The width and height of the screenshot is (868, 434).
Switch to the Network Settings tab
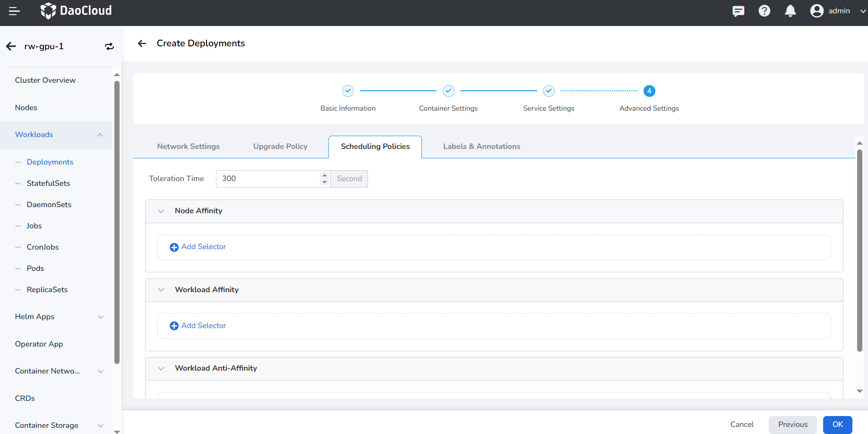(x=188, y=147)
